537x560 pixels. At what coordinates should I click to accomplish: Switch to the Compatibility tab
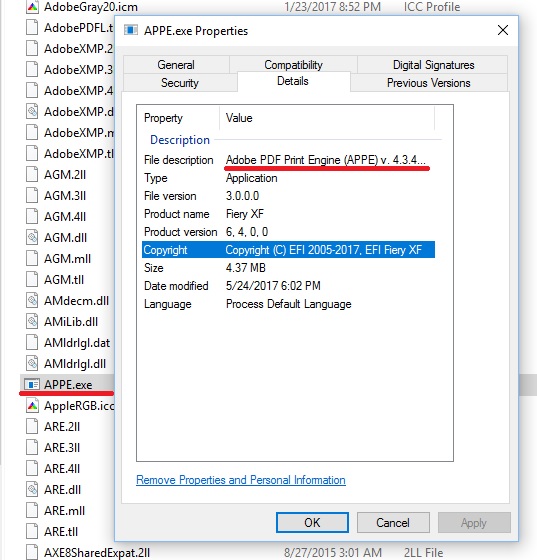pos(293,65)
